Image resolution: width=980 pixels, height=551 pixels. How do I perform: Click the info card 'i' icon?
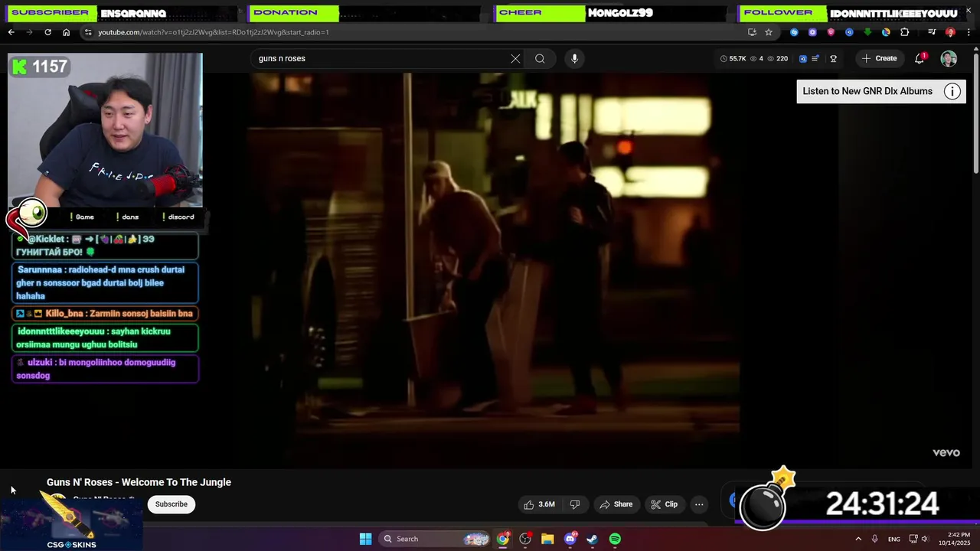952,92
